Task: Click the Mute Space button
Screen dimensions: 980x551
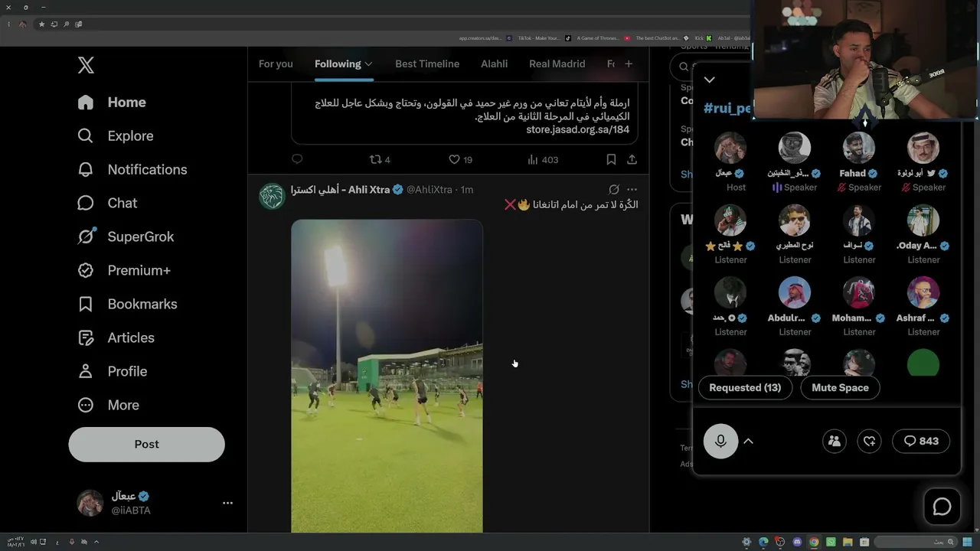Action: pyautogui.click(x=840, y=387)
